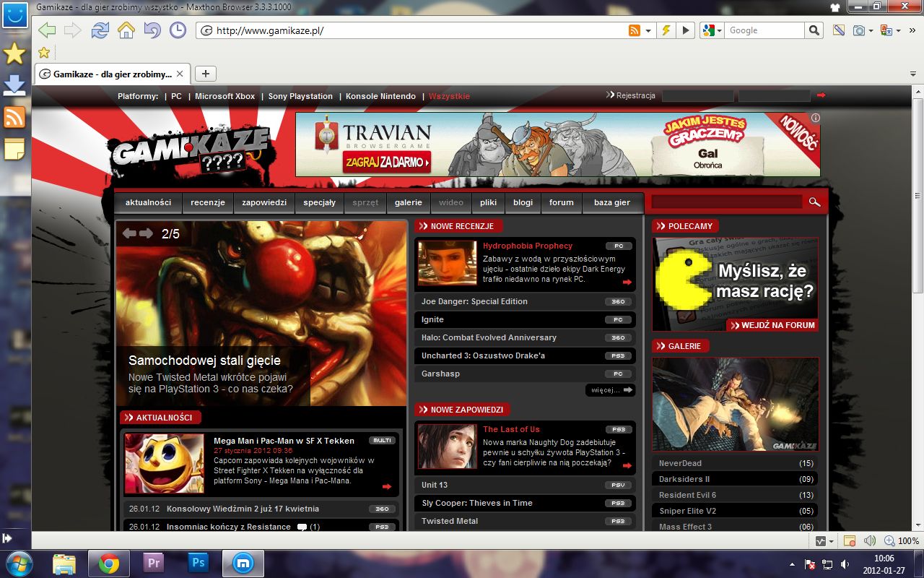Click the Maxthon smiley menu icon

coord(14,14)
